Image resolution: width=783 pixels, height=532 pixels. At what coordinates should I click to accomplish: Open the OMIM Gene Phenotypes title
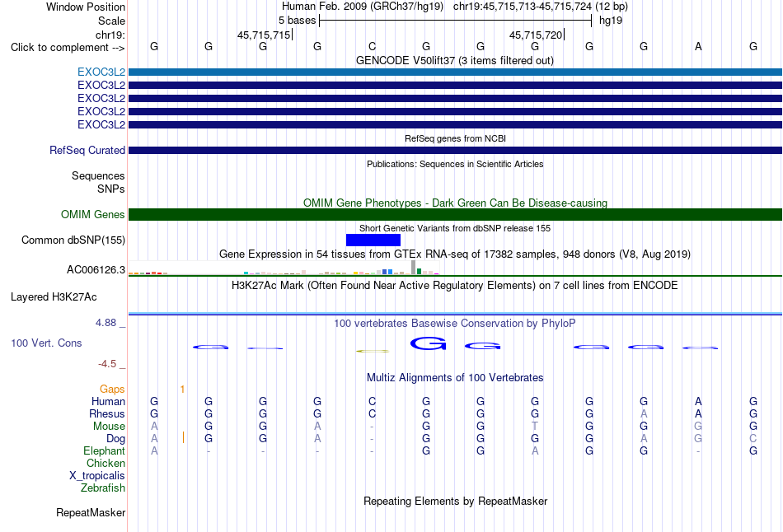(x=456, y=203)
